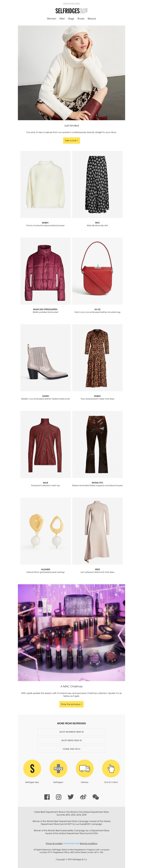
Task: Click the Twitter bird icon
Action: click(x=71, y=797)
